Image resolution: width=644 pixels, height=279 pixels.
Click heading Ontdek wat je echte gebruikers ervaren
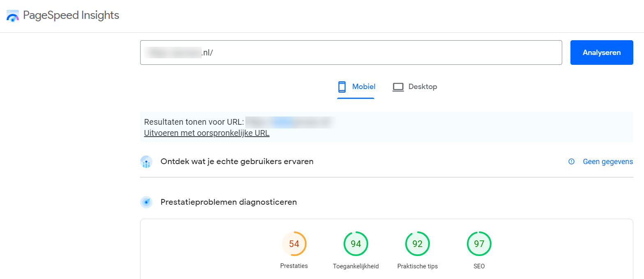237,161
